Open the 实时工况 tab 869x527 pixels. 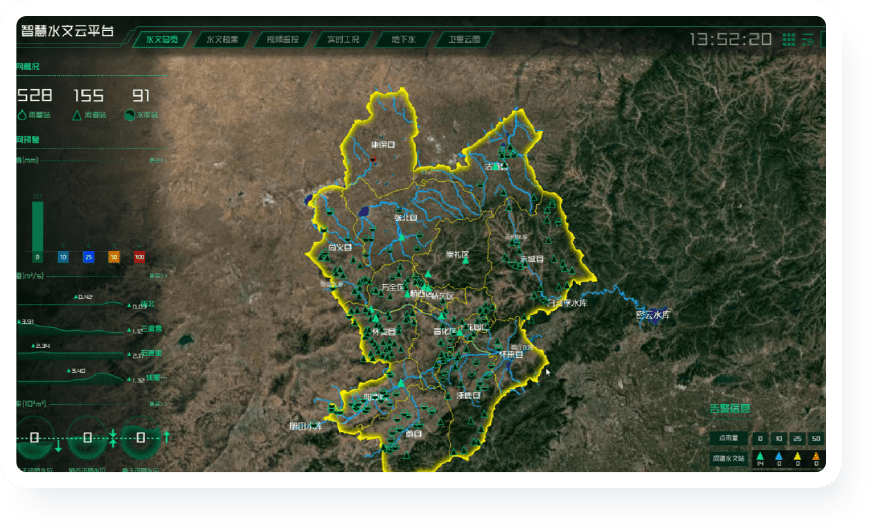(343, 39)
